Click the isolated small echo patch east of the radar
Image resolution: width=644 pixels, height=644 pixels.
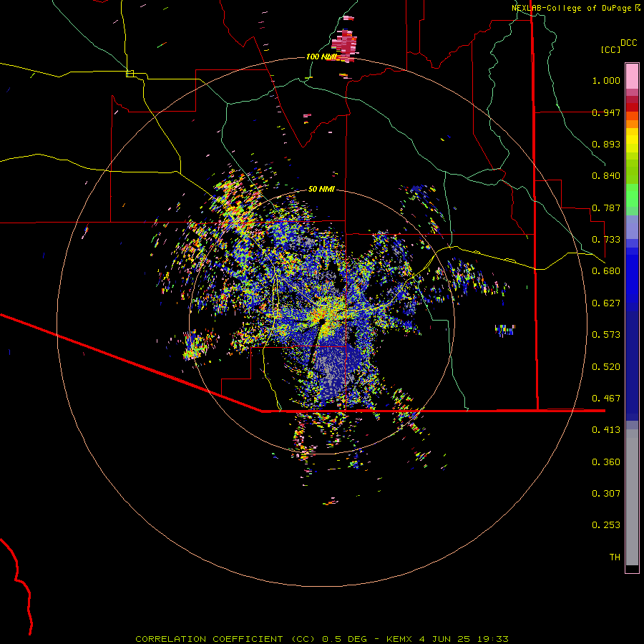click(x=505, y=330)
